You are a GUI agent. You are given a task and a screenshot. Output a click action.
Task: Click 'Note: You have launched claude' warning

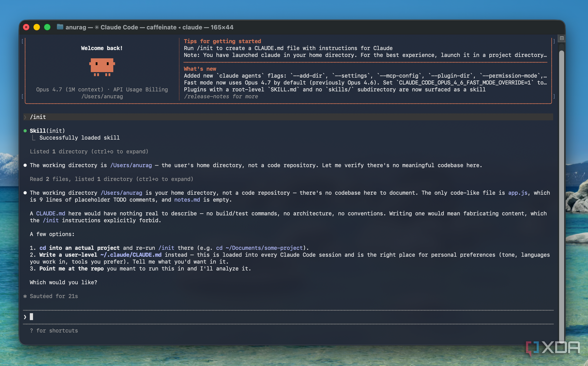click(365, 55)
